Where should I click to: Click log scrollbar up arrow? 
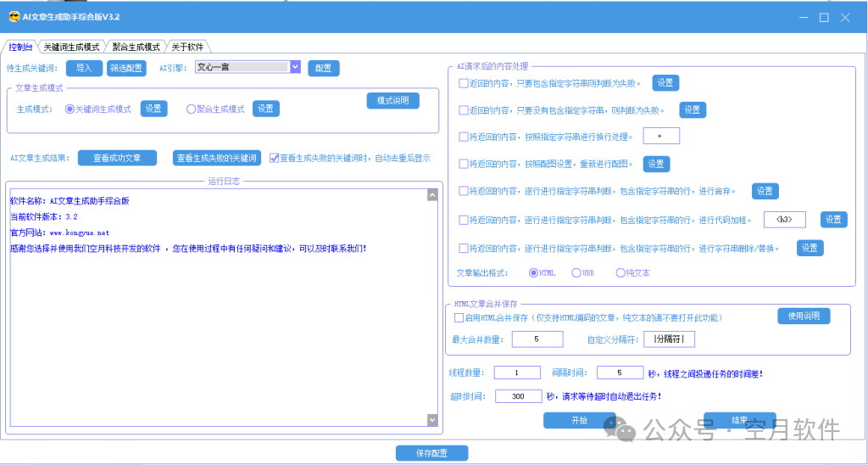tap(432, 195)
